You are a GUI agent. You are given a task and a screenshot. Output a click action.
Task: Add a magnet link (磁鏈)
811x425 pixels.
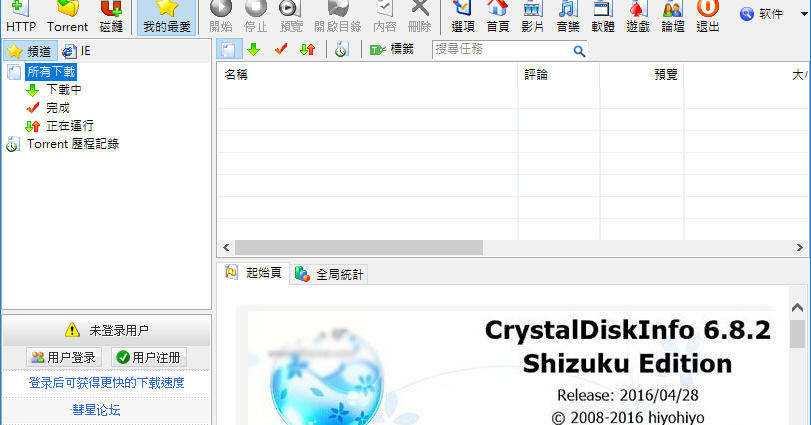click(x=111, y=17)
